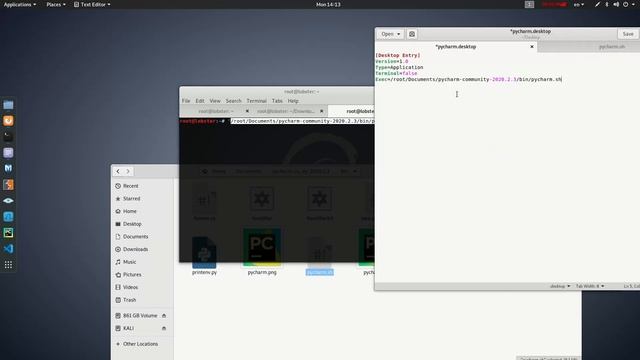Image resolution: width=640 pixels, height=360 pixels.
Task: Click the workspace indicator icon in top bar
Action: click(x=529, y=4)
